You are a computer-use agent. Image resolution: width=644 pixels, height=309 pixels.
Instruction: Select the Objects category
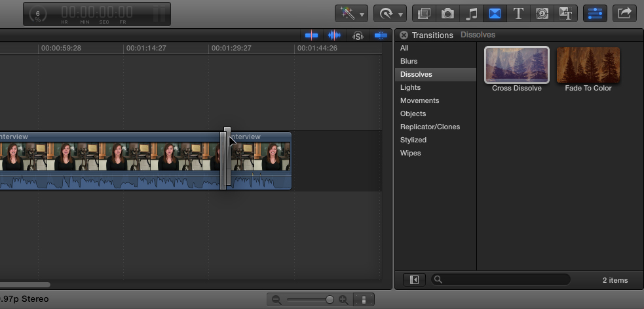[x=436, y=113]
